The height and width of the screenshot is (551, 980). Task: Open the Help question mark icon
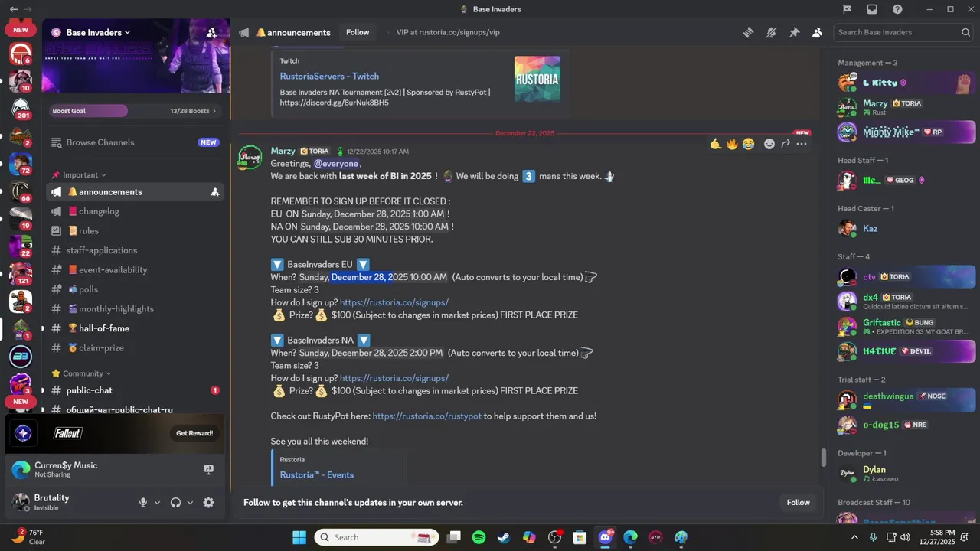(x=897, y=9)
